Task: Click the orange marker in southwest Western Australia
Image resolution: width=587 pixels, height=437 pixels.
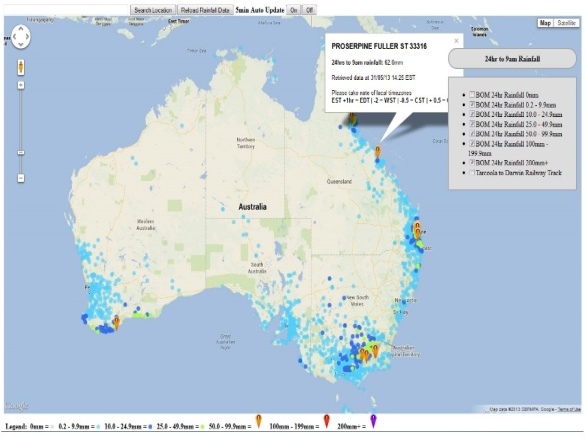Action: (116, 323)
